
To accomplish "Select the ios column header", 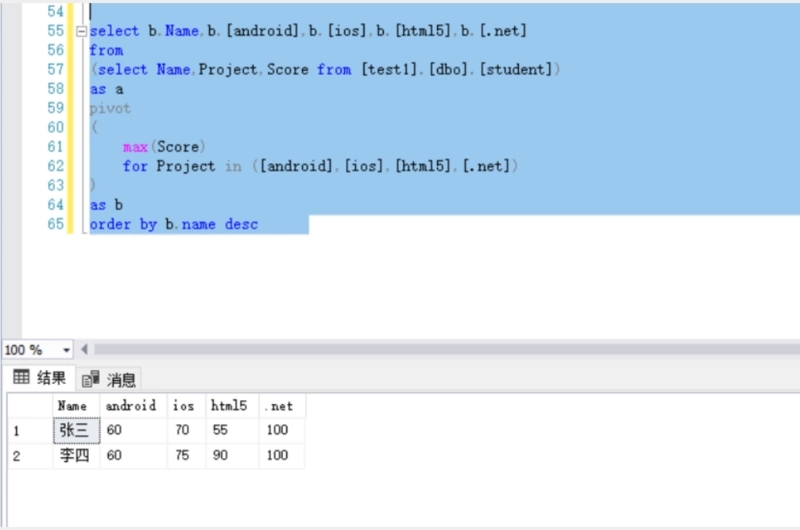I will click(x=185, y=406).
